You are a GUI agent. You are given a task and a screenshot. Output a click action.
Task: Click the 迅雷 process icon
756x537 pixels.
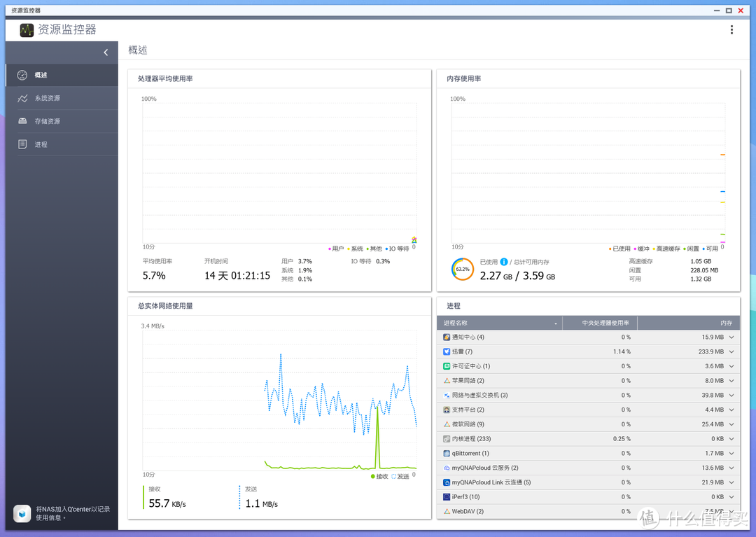pyautogui.click(x=447, y=352)
